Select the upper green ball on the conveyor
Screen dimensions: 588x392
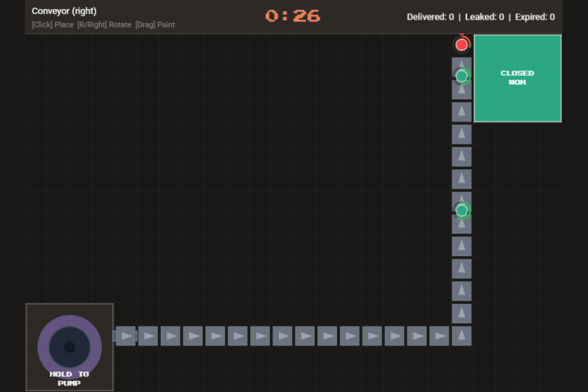pos(462,76)
